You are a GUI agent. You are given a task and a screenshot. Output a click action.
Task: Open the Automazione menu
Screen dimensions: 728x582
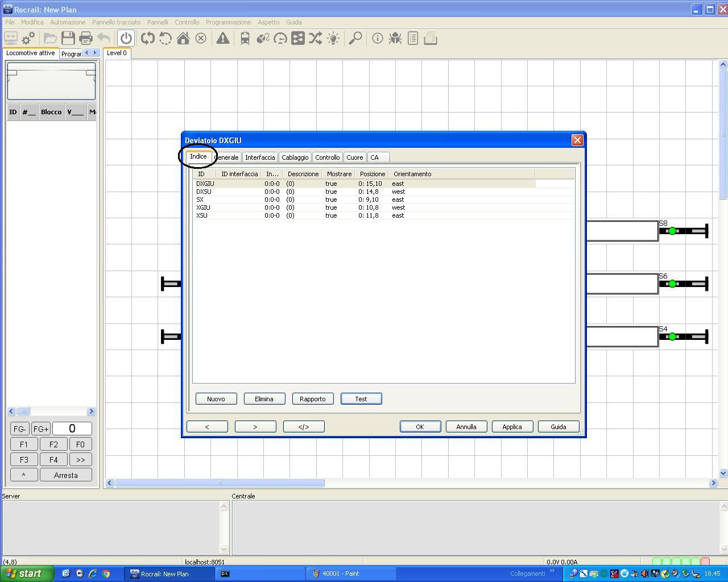point(68,22)
